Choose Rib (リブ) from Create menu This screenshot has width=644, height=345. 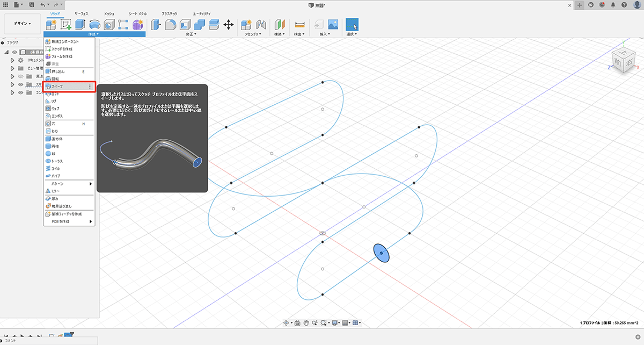pyautogui.click(x=69, y=100)
